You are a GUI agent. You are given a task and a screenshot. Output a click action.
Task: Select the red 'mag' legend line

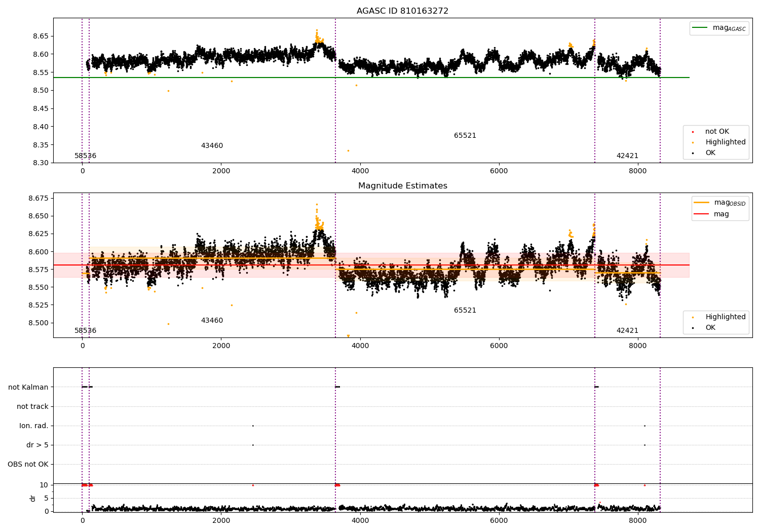point(702,214)
